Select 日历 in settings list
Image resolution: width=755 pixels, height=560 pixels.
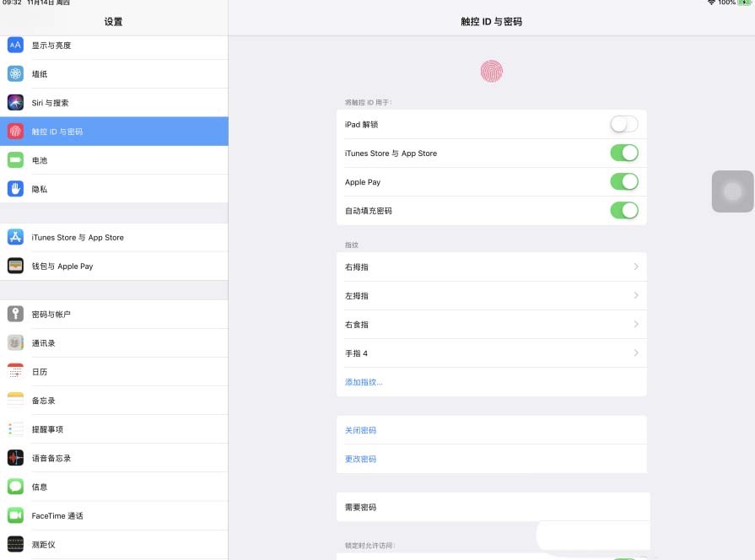[114, 371]
